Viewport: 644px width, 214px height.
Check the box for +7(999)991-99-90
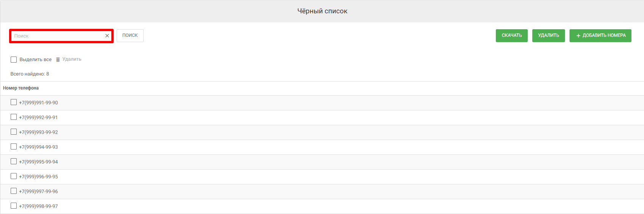pyautogui.click(x=14, y=102)
